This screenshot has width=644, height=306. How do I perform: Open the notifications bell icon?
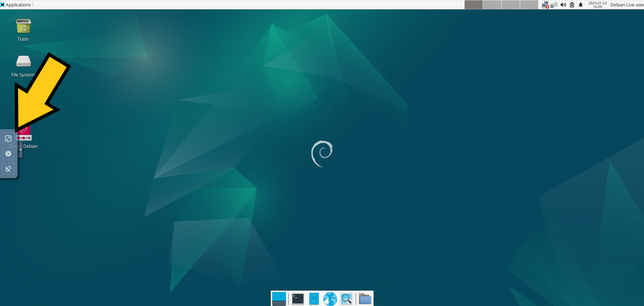581,5
